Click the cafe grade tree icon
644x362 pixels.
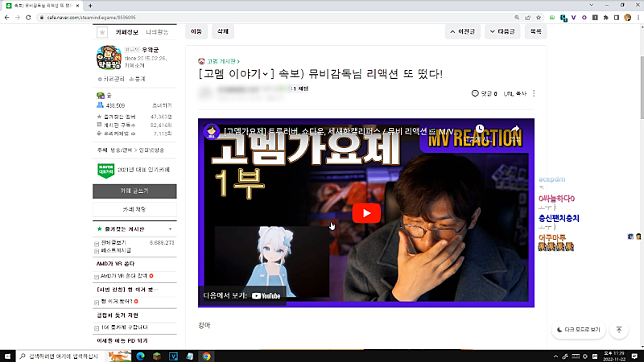tap(100, 95)
